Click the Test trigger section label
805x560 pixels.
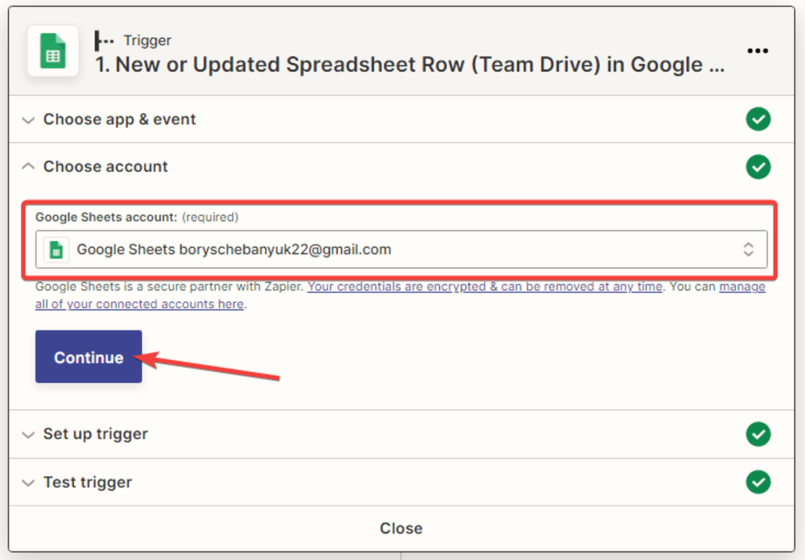click(87, 482)
